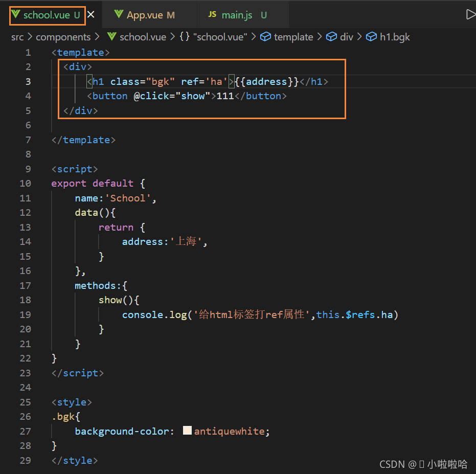Click '</script>' closing tag
The height and width of the screenshot is (474, 476).
coord(77,373)
